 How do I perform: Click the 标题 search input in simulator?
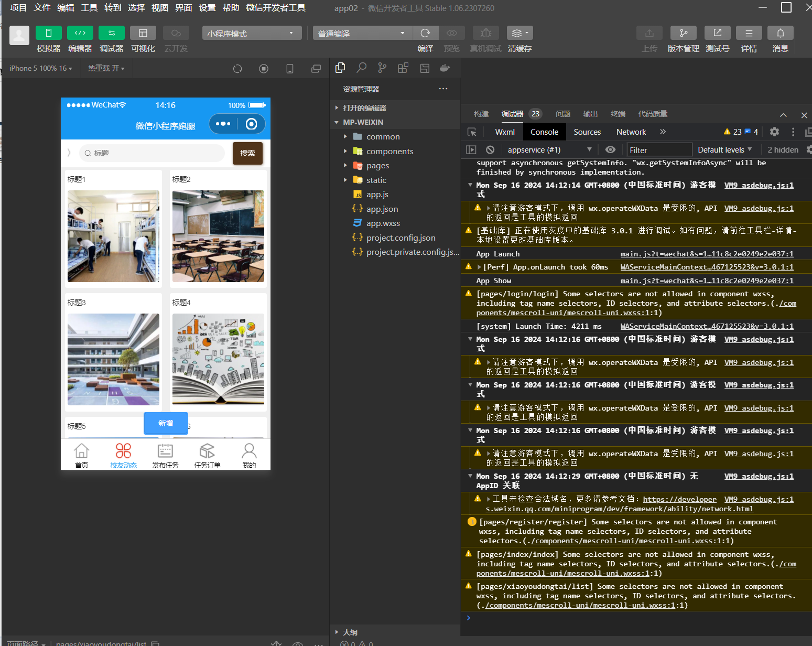pyautogui.click(x=152, y=153)
